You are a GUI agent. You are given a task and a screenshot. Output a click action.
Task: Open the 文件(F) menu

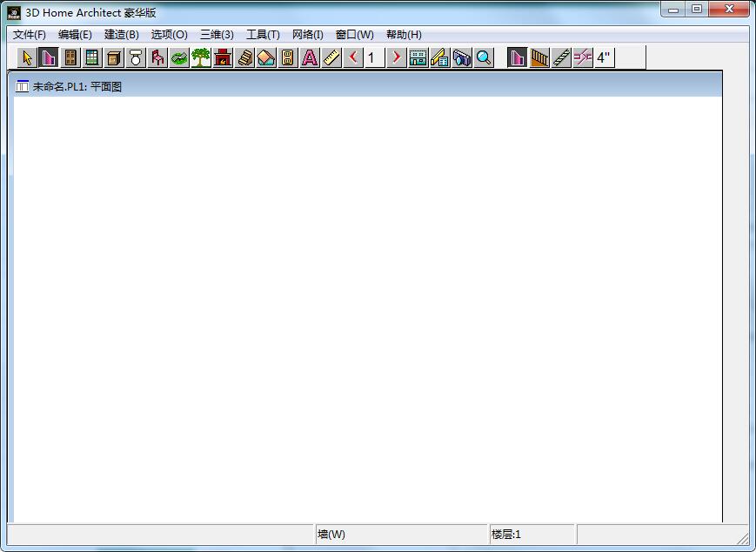pyautogui.click(x=30, y=35)
